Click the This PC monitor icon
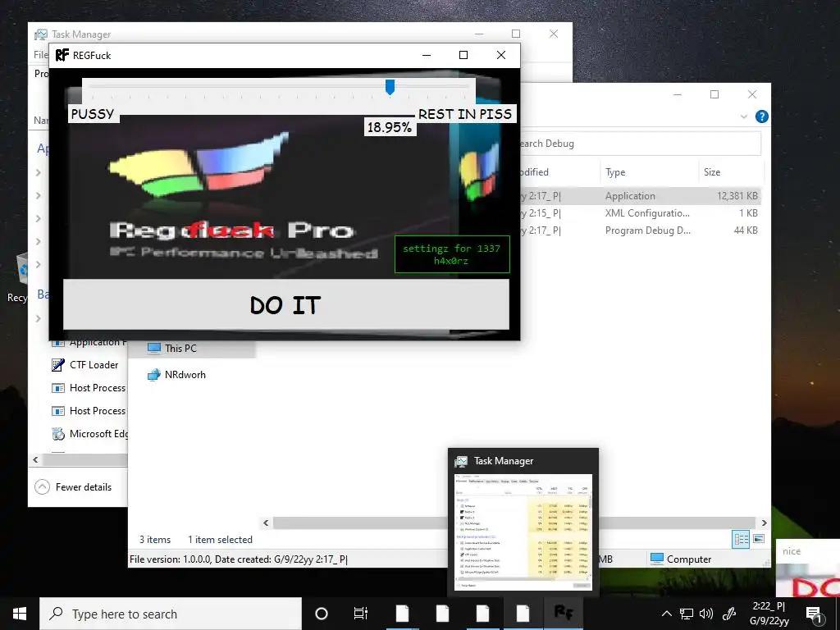 click(154, 348)
